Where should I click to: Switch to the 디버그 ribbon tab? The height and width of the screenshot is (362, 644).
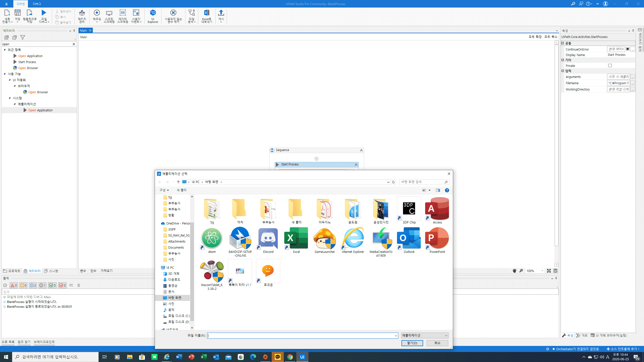[37, 4]
